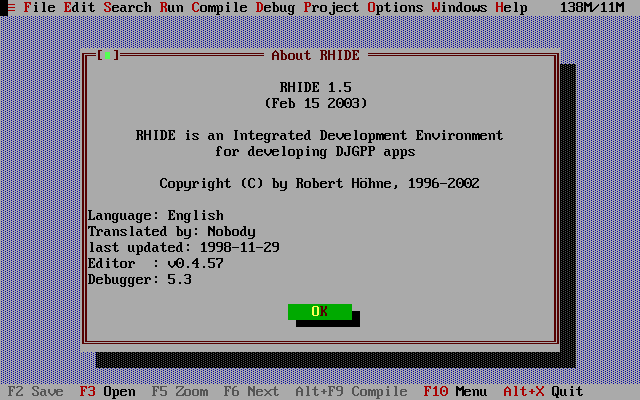This screenshot has height=400, width=640.
Task: Click the Copyright Robert Höhne line
Action: 320,183
